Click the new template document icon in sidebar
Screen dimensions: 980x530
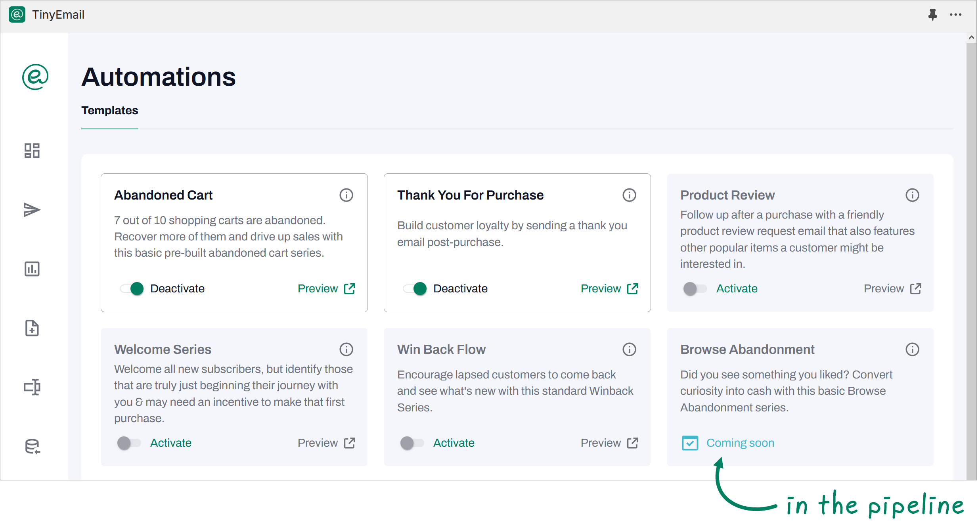pyautogui.click(x=32, y=328)
